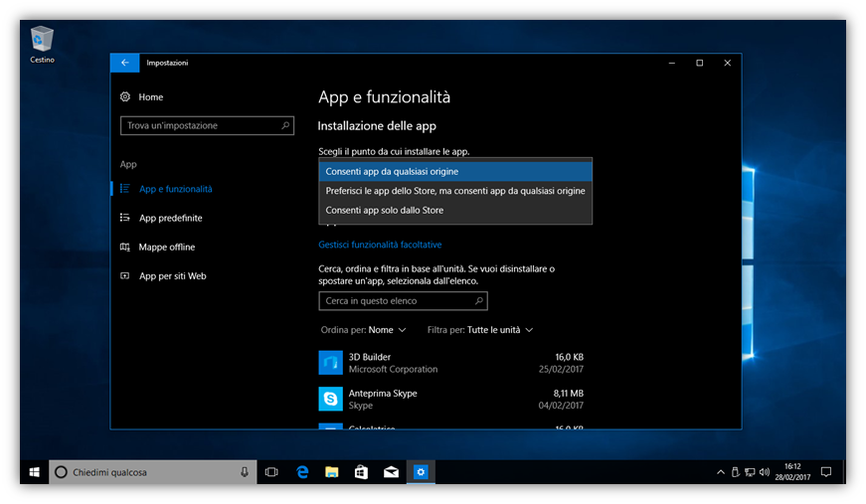Open the "App per siti Web" section
Viewport: 866px width, 504px height.
coord(172,276)
